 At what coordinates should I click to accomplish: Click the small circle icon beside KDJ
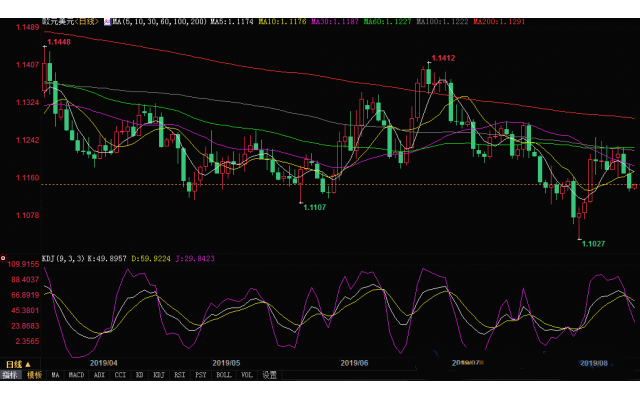tap(3, 258)
